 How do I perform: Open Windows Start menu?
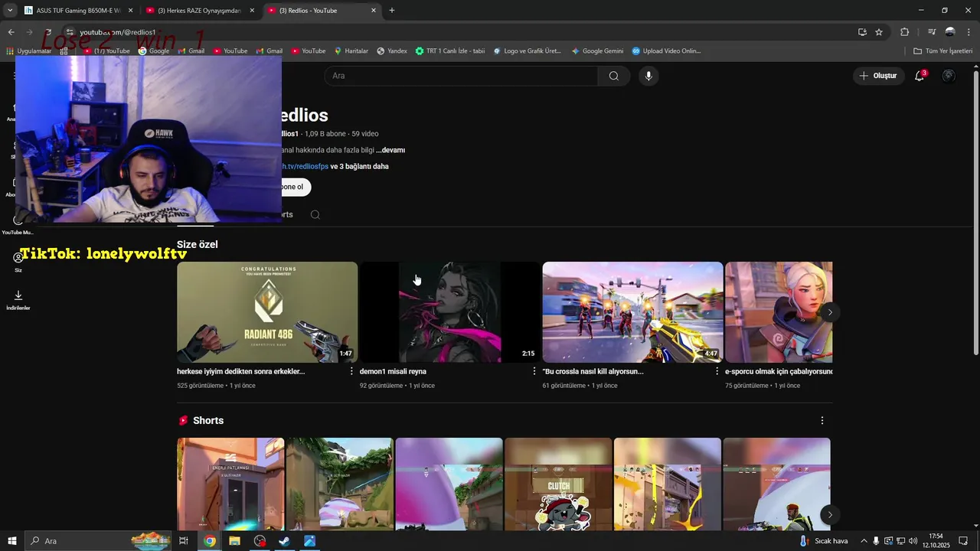12,541
